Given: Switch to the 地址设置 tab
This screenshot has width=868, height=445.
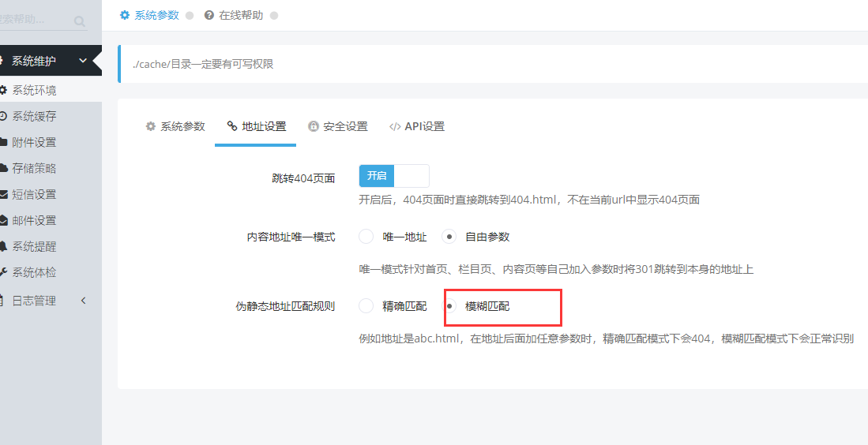Looking at the screenshot, I should point(256,126).
